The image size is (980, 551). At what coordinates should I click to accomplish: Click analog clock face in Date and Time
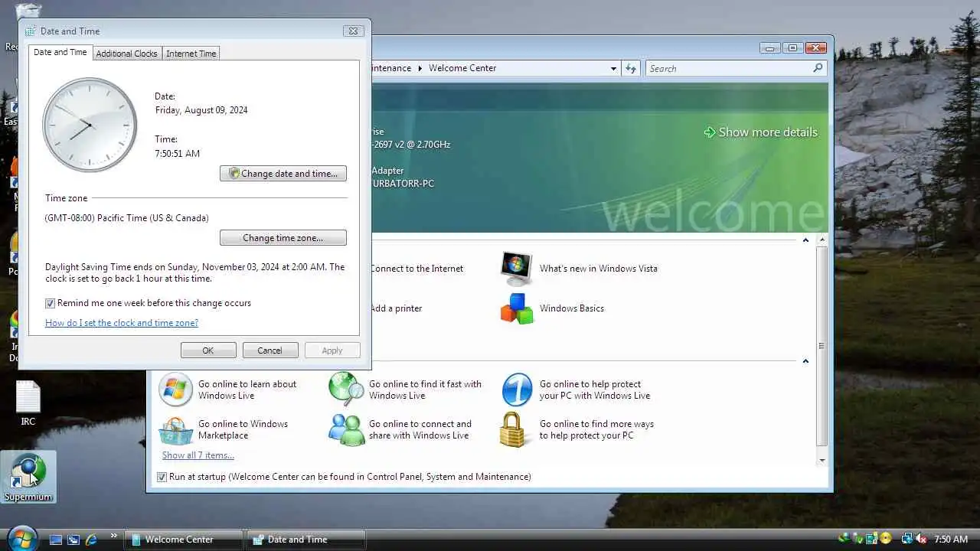90,125
